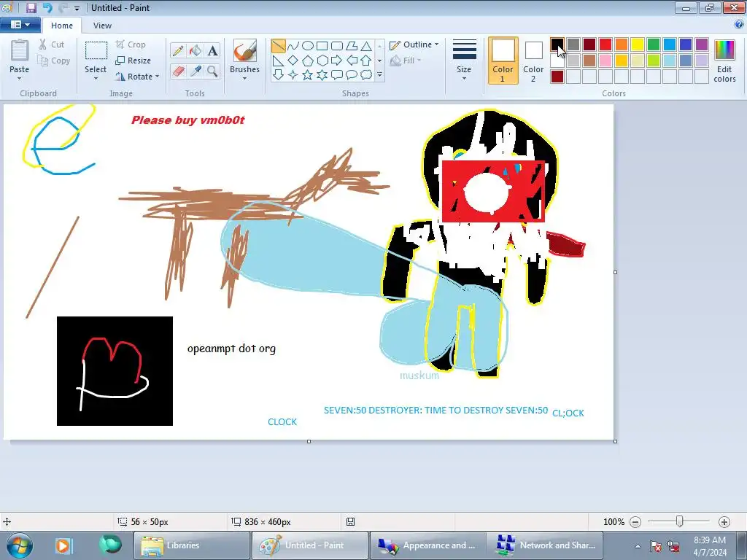This screenshot has width=747, height=560.
Task: Select the Fill with color bucket tool
Action: pos(196,50)
